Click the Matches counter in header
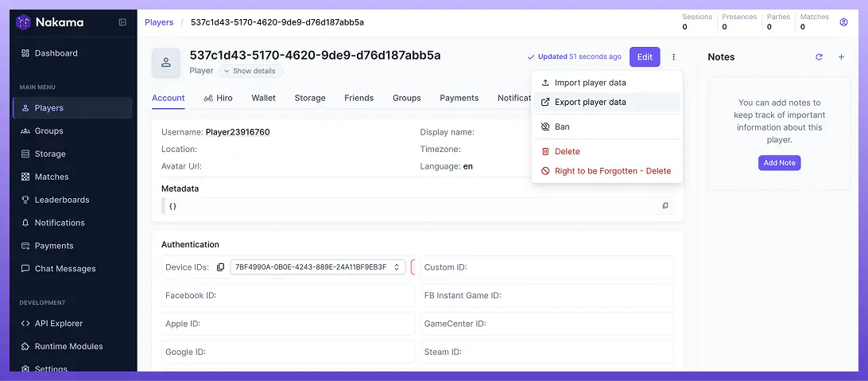Image resolution: width=868 pixels, height=381 pixels. [x=814, y=21]
